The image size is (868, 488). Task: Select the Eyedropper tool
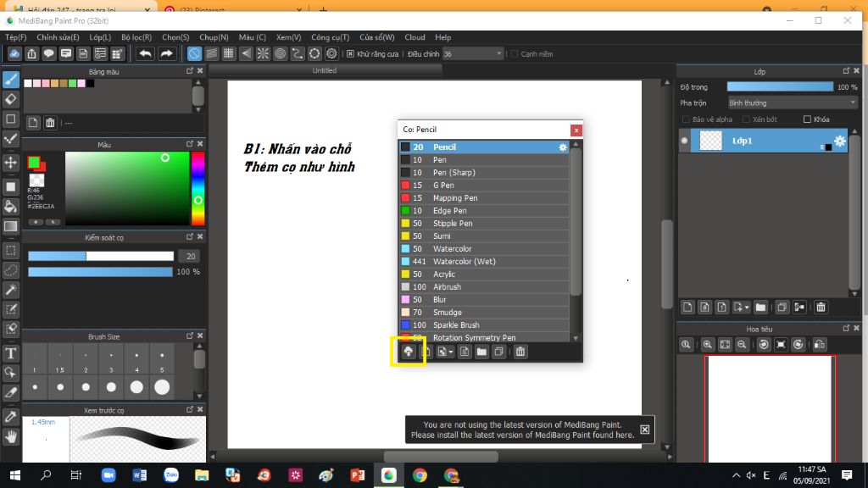click(11, 416)
